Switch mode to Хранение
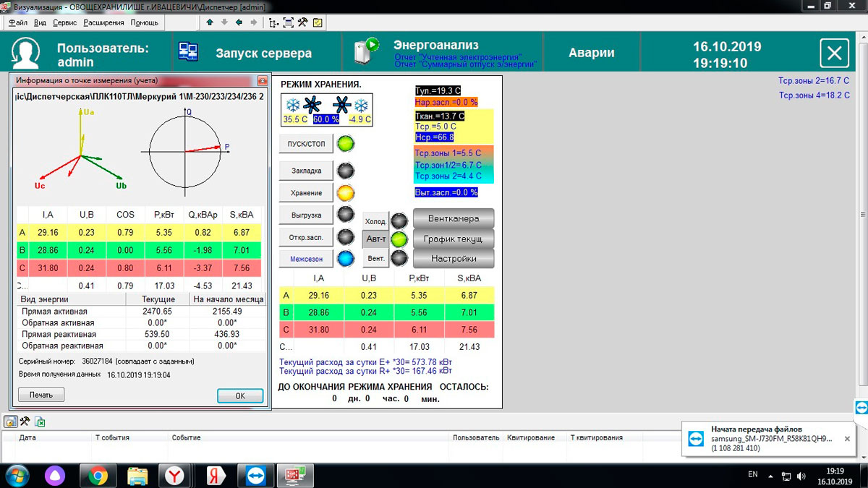The width and height of the screenshot is (868, 488). (306, 193)
